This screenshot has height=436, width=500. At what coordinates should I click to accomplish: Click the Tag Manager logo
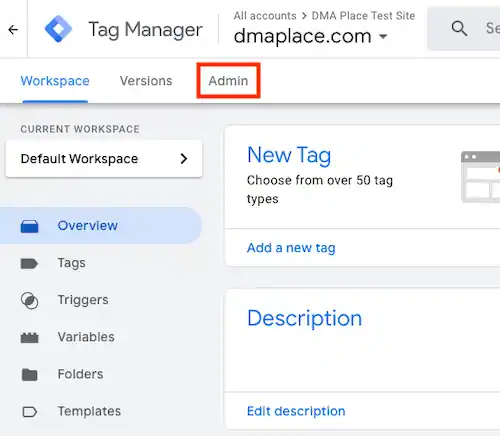pyautogui.click(x=58, y=29)
